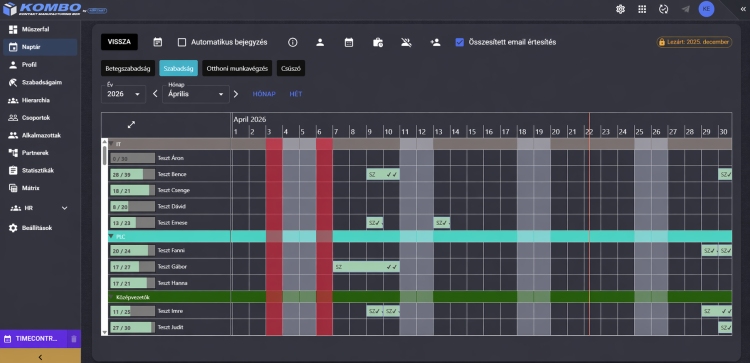Expand the calendar grid fullscreen arrows
Image resolution: width=750 pixels, height=363 pixels.
coord(131,124)
